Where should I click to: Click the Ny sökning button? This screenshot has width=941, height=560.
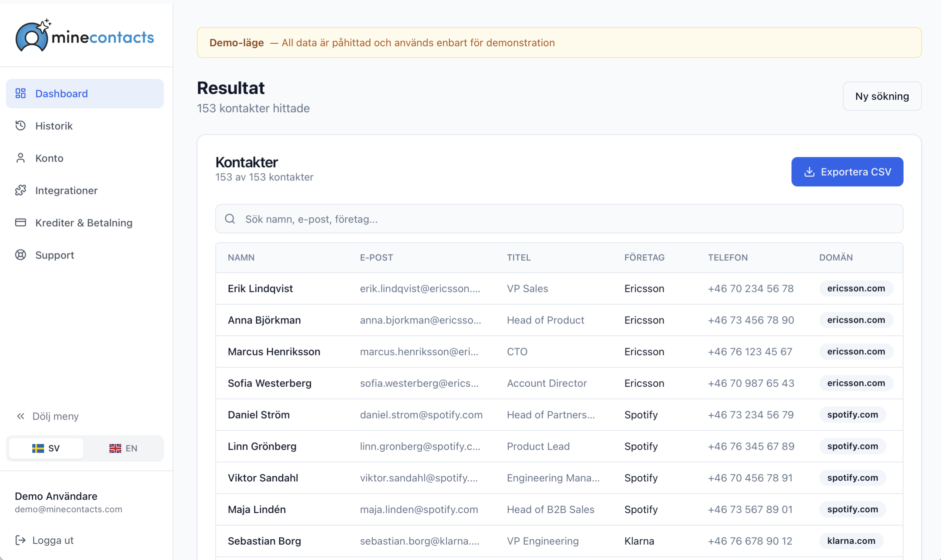click(x=882, y=96)
